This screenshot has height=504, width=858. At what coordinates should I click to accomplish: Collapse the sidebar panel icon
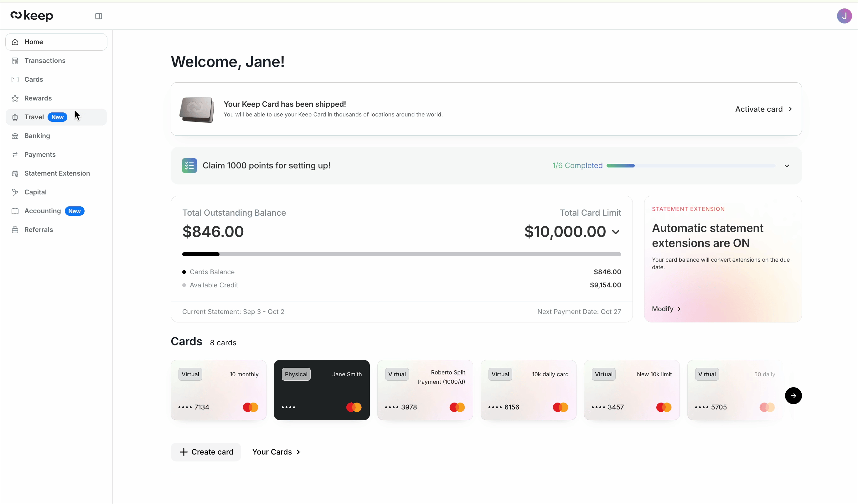pyautogui.click(x=98, y=16)
